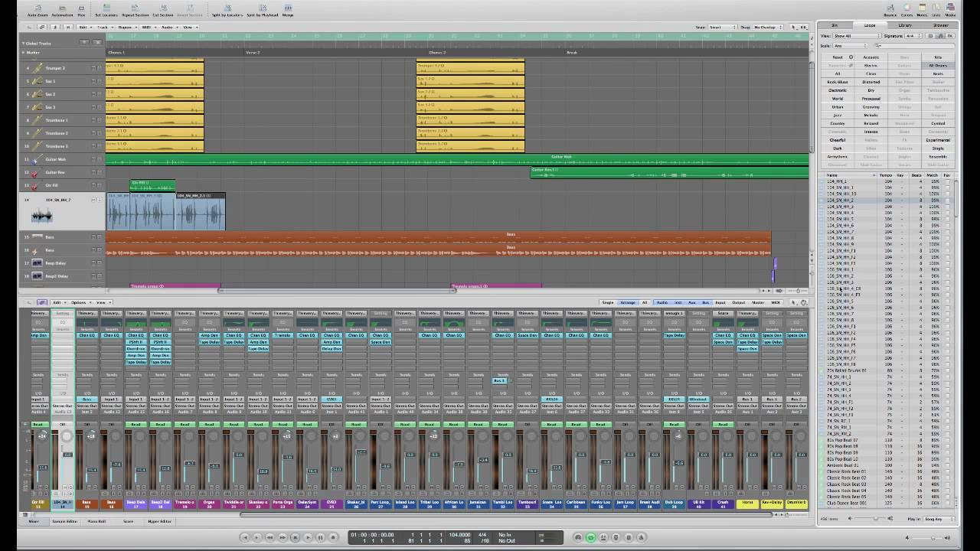Click the loop browser preview volume slider
This screenshot has width=980, height=551.
click(x=874, y=519)
